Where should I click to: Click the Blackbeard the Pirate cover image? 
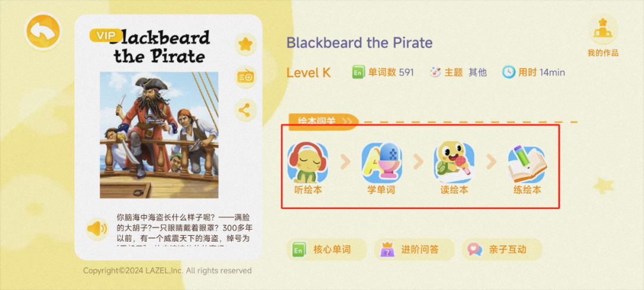pos(159,135)
